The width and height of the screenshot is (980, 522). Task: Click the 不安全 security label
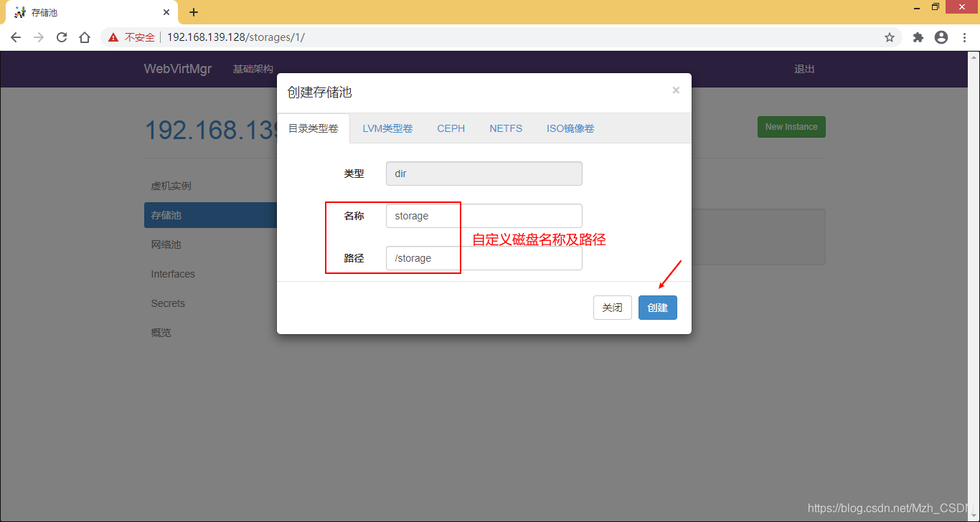[140, 37]
